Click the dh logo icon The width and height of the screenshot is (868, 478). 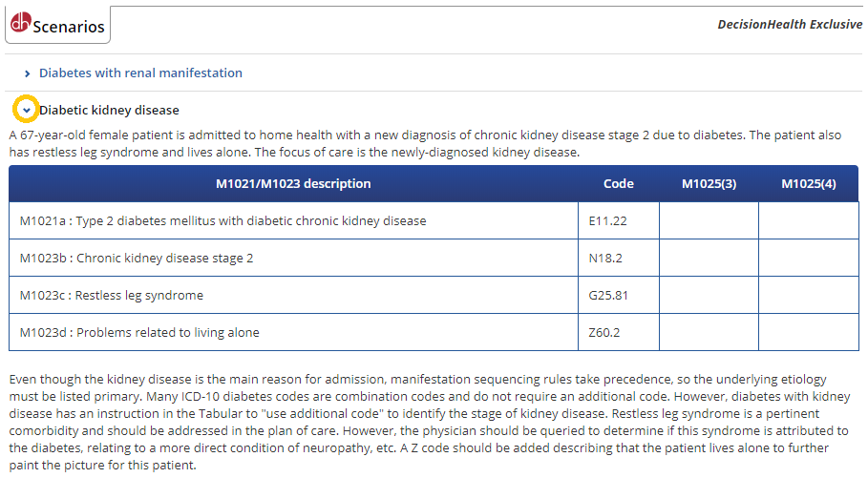point(21,23)
